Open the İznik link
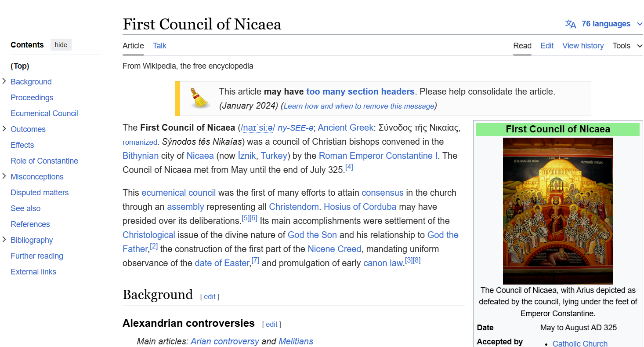This screenshot has height=347, width=644. tap(246, 156)
